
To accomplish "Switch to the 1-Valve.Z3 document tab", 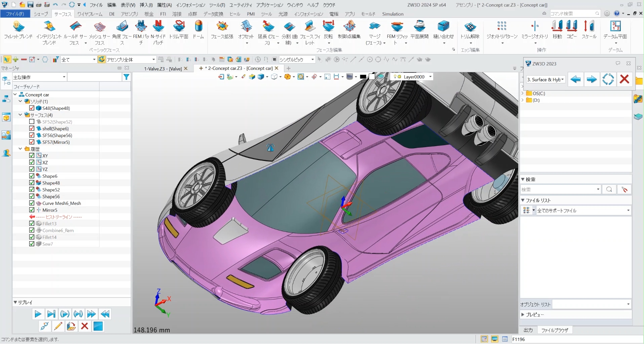I will pos(163,69).
